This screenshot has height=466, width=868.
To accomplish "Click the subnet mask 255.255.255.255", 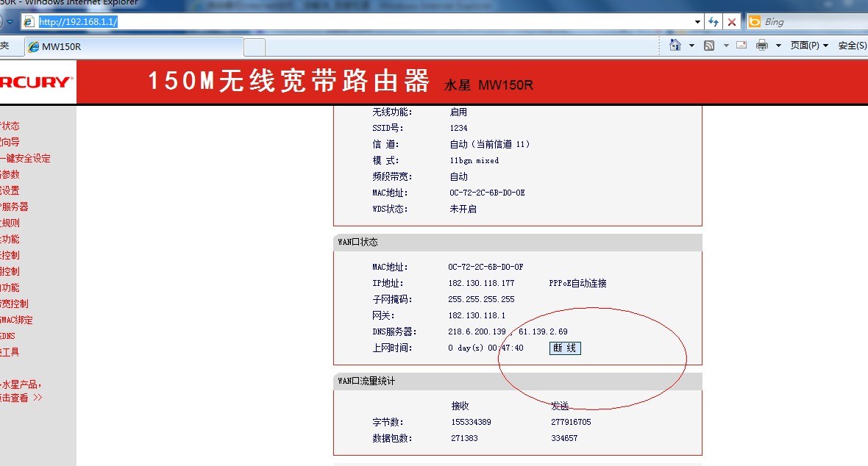I will tap(481, 299).
